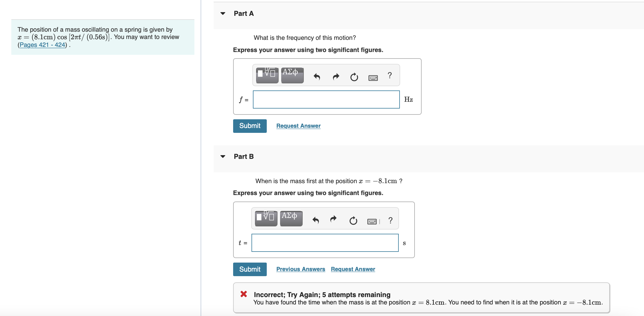Open Greek symbols palette in Part A
644x316 pixels.
(292, 75)
